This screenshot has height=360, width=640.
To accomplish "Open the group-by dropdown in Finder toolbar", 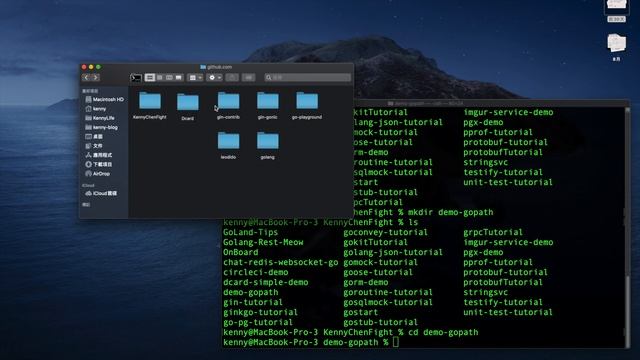I will (x=195, y=78).
